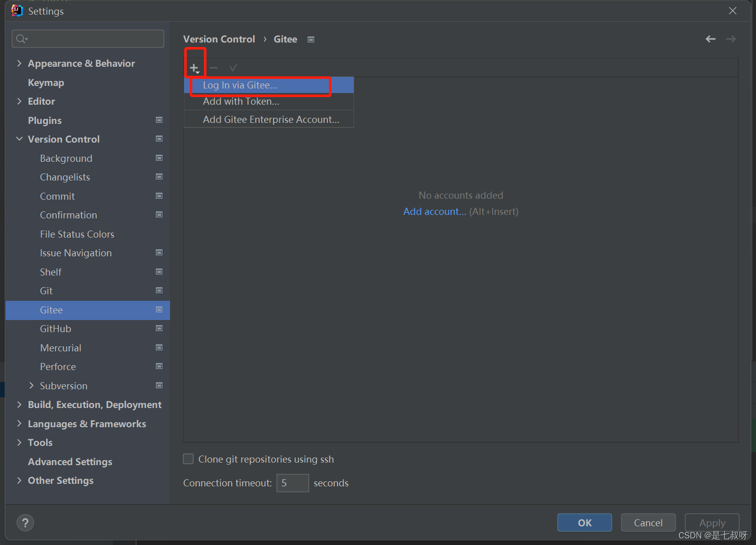The width and height of the screenshot is (756, 545).
Task: Click the minus remove account icon
Action: pyautogui.click(x=214, y=68)
